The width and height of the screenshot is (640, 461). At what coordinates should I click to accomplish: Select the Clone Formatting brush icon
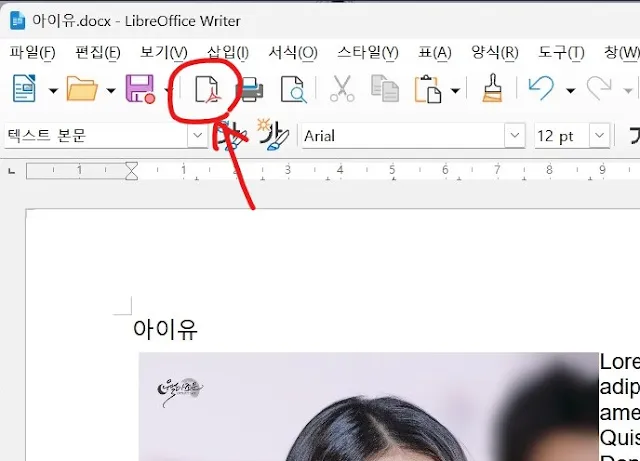click(493, 88)
